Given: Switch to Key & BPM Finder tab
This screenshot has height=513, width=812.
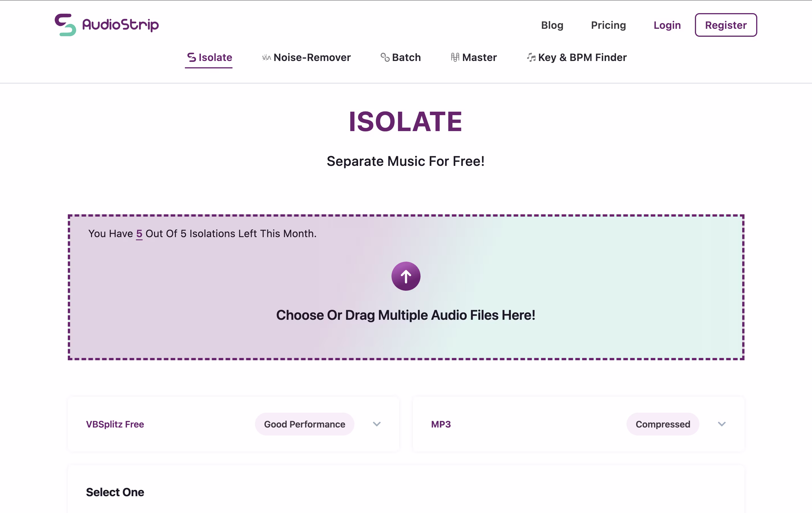Looking at the screenshot, I should pyautogui.click(x=582, y=57).
